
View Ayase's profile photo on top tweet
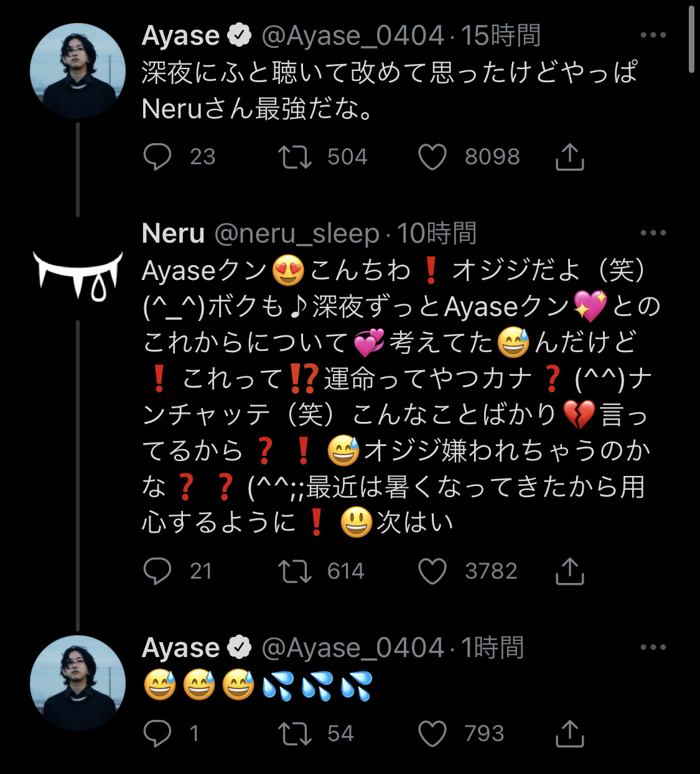tap(78, 71)
